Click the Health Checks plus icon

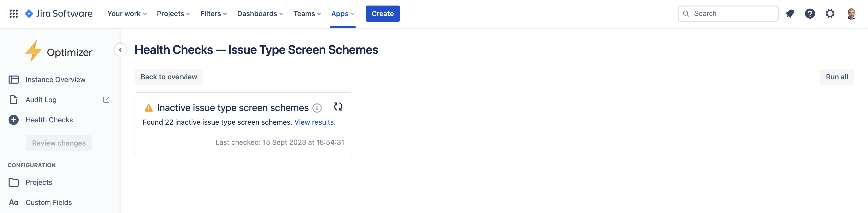13,120
